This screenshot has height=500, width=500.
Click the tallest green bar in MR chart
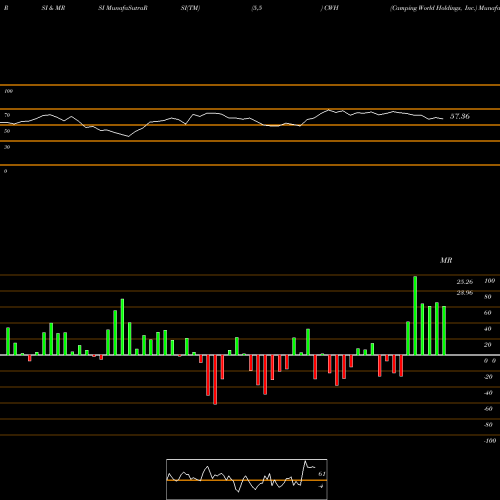[415, 315]
